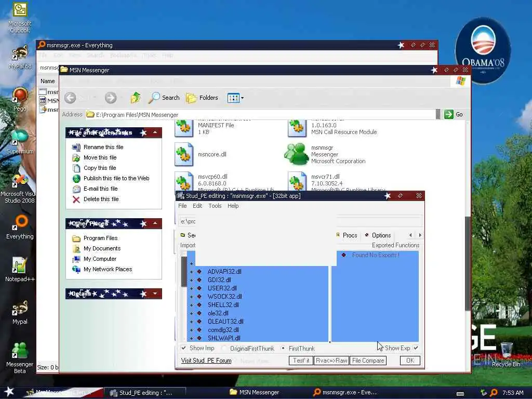Click Go button beside address bar

(x=454, y=114)
